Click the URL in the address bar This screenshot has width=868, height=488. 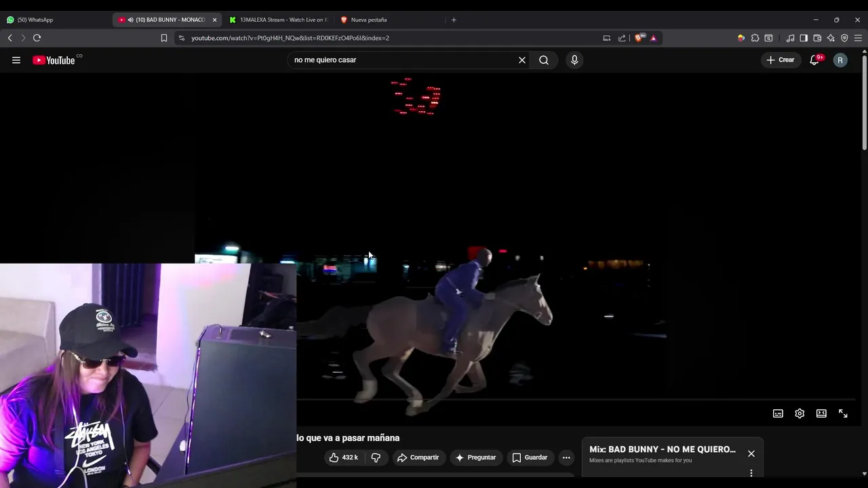point(290,38)
